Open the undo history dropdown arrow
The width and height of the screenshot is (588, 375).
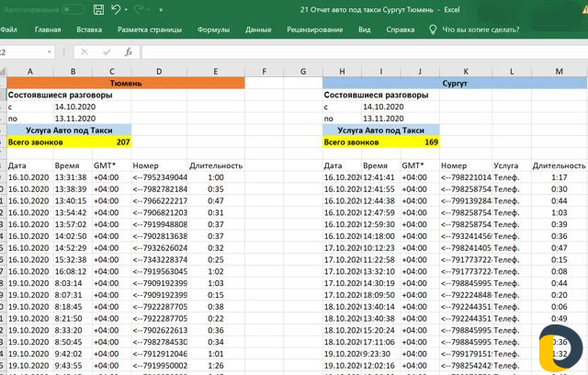(x=126, y=10)
